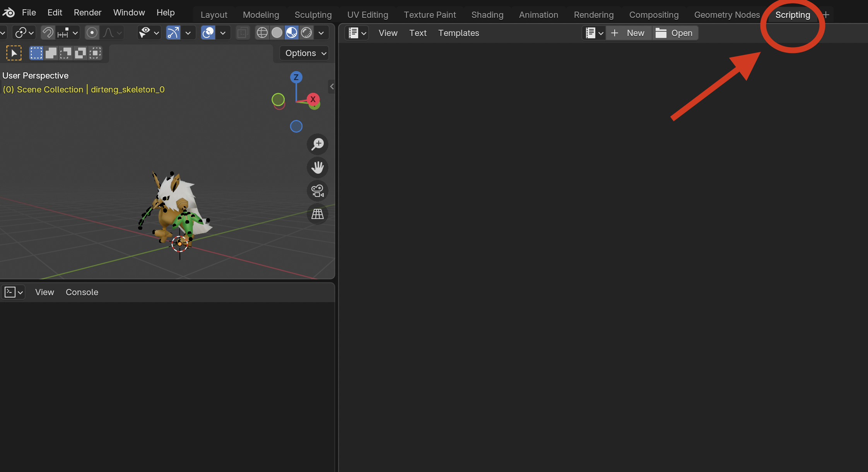Expand the viewport sidebar arrow
The image size is (868, 472).
pyautogui.click(x=332, y=87)
